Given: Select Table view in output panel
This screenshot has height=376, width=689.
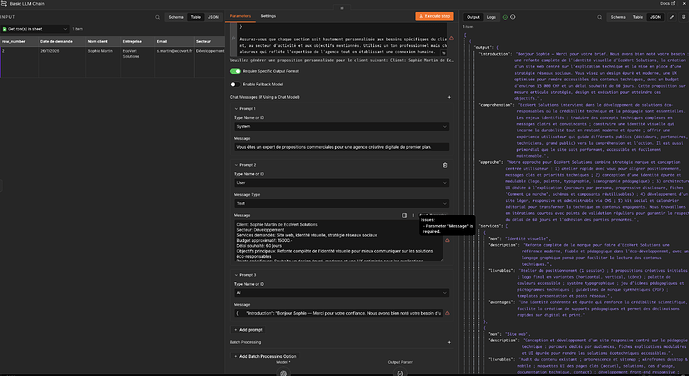Looking at the screenshot, I should click(x=638, y=17).
